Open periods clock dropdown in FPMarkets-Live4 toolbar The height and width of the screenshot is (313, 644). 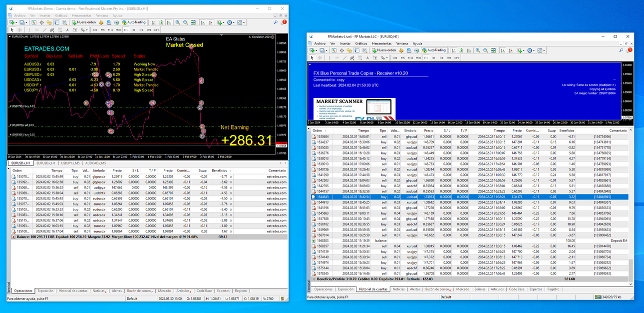click(531, 50)
